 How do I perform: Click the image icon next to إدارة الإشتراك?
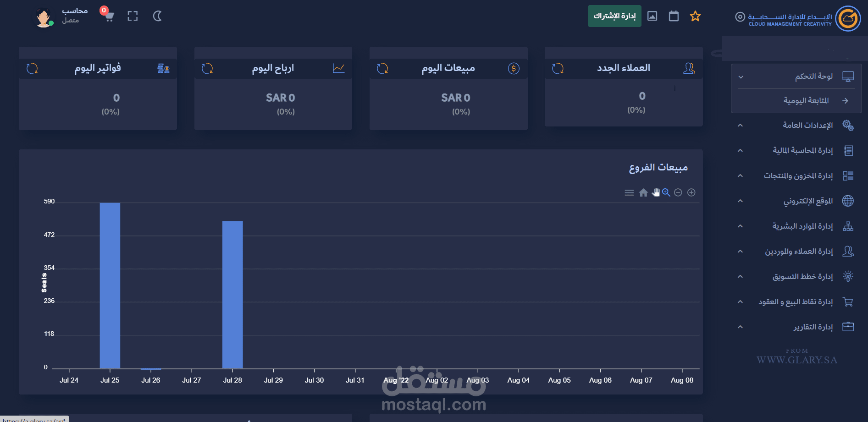pyautogui.click(x=652, y=16)
